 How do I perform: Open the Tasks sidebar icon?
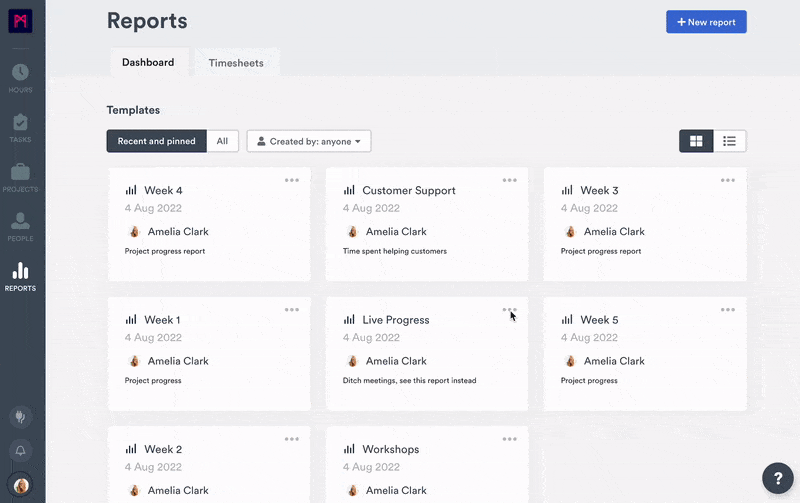(x=20, y=126)
